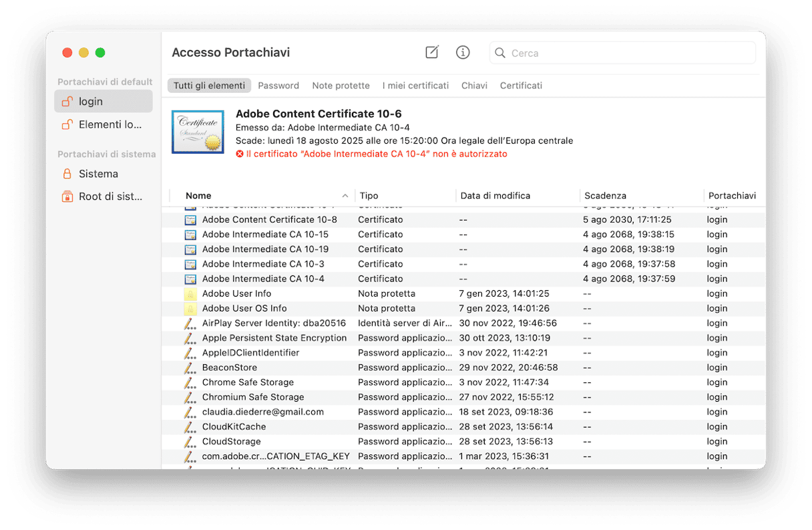Click the large certificate thumbnail image

click(x=198, y=132)
